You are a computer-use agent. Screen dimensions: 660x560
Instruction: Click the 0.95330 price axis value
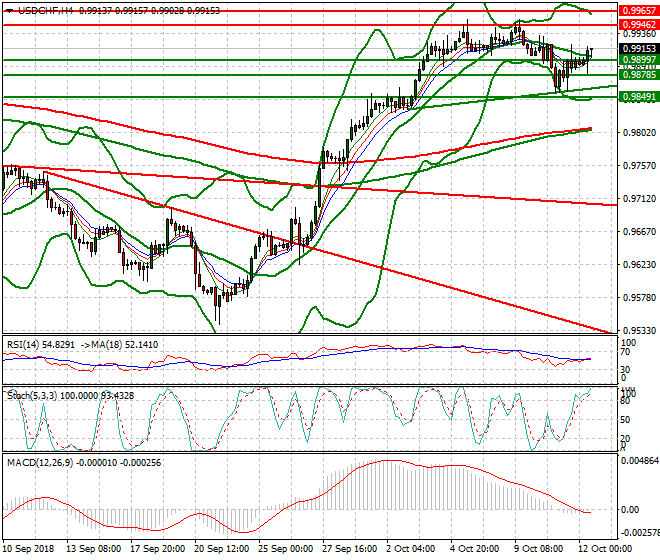(639, 330)
